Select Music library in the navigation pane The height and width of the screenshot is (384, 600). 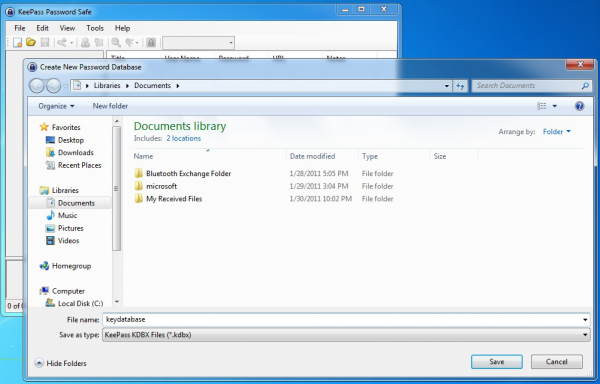pos(67,215)
